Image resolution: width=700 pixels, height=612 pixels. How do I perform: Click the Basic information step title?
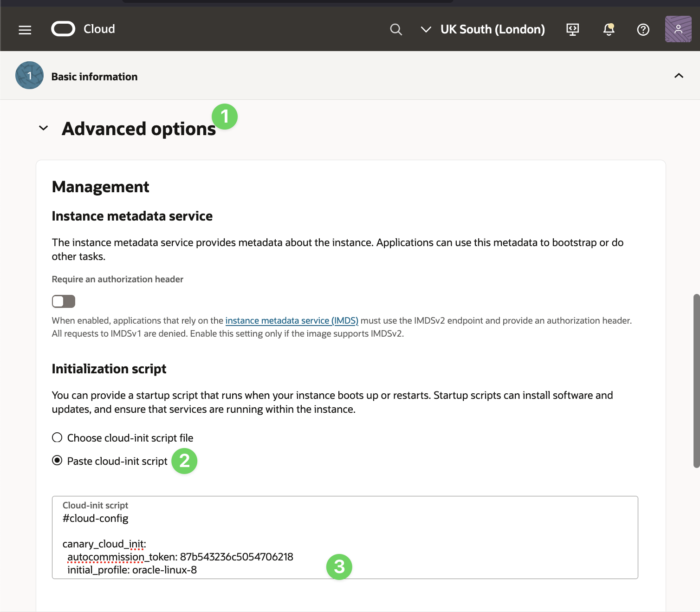[x=94, y=77]
